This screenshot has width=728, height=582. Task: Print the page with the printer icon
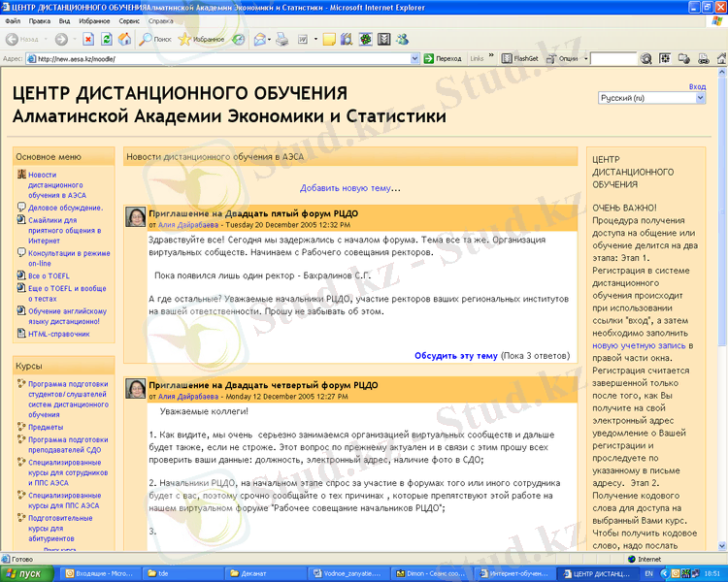[x=281, y=40]
